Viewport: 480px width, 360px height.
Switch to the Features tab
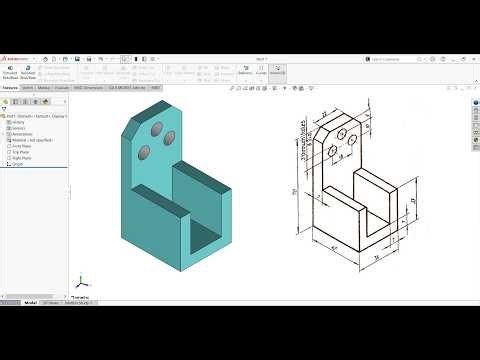pos(10,88)
